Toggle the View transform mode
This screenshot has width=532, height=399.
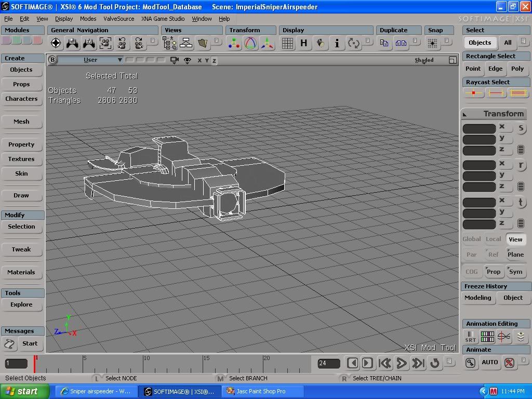(515, 239)
